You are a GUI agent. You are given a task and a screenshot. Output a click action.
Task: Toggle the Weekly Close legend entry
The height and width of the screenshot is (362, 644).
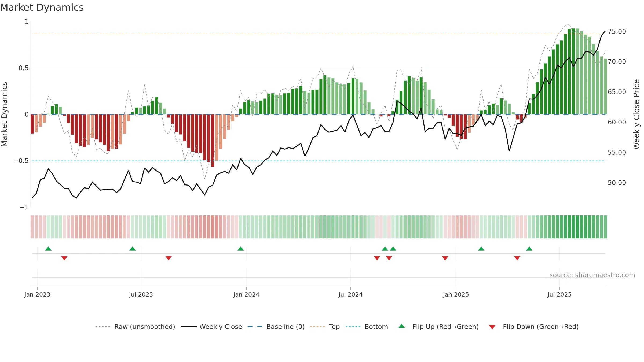coord(211,327)
